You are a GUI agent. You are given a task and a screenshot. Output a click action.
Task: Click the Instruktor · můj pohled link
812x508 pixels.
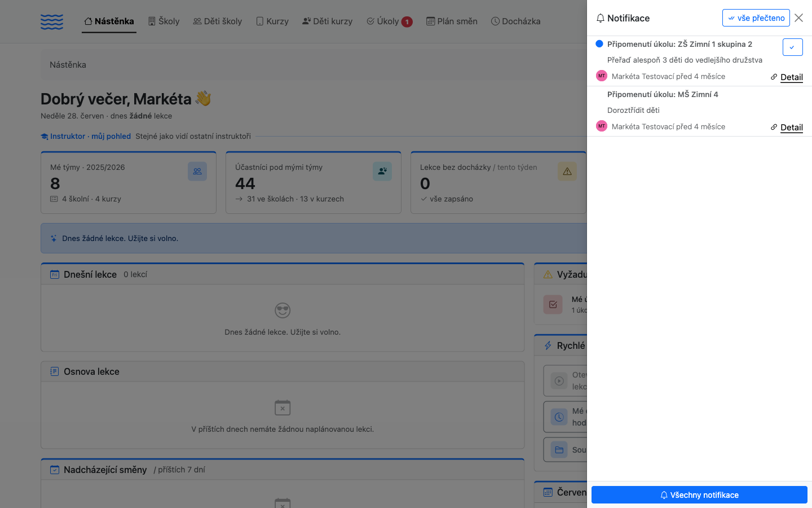[x=86, y=136]
